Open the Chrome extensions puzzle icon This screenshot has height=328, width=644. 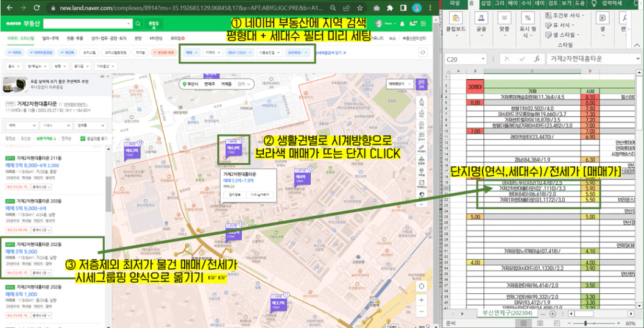(x=390, y=8)
